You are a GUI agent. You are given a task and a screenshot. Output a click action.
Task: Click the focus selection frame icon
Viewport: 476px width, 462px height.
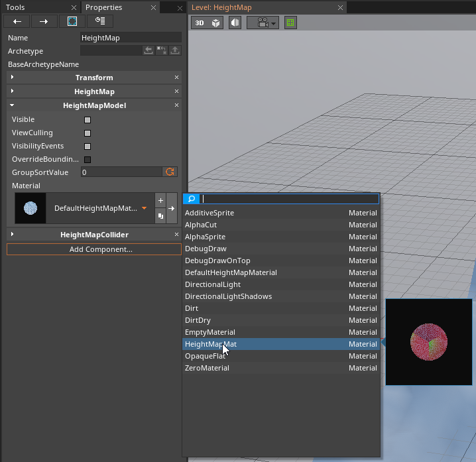(72, 22)
